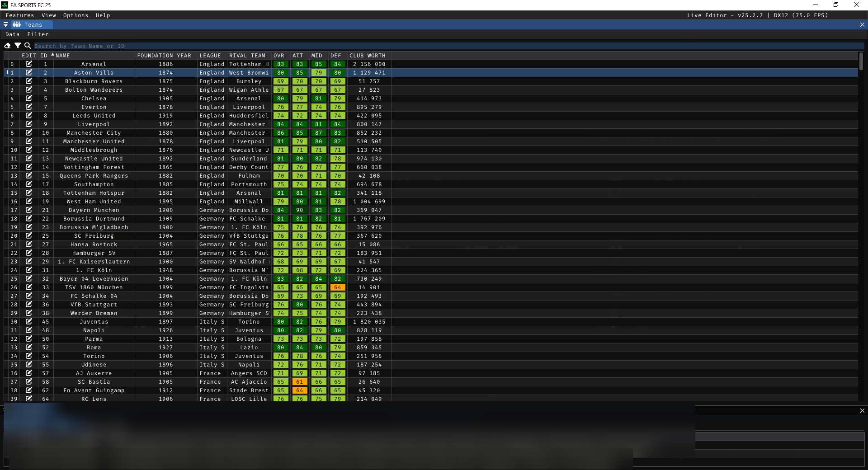Select the Southampton team name

tap(94, 184)
